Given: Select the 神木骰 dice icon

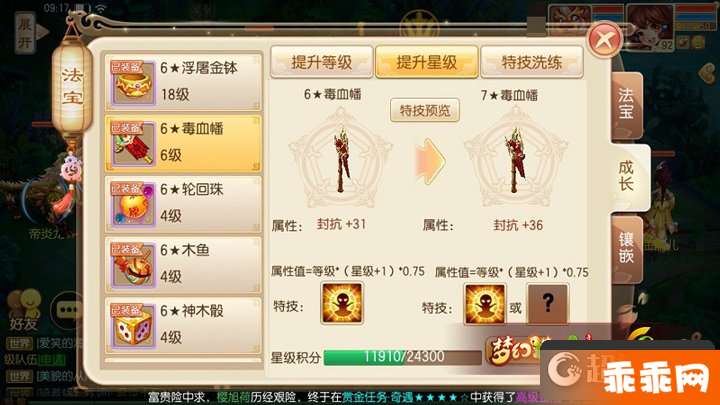Looking at the screenshot, I should 132,326.
